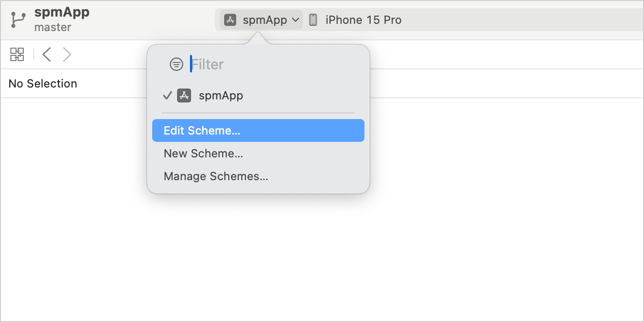Screen dimensions: 644x322
Task: Choose the iPhone 15 Pro run destination
Action: (363, 20)
